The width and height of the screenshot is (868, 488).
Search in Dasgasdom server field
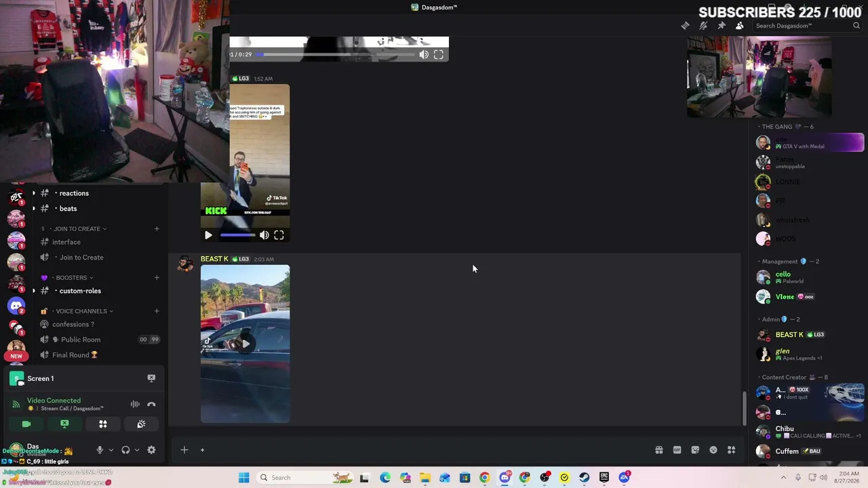(x=807, y=26)
